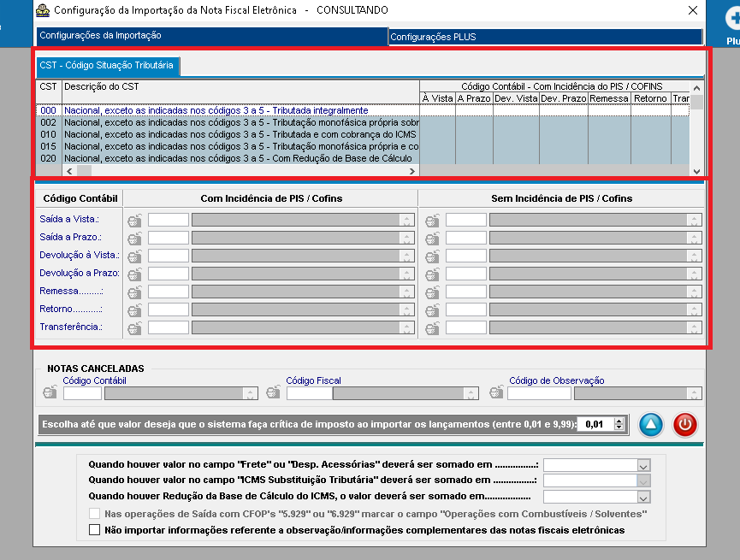Click lookup icon for Transferência Sem Incidência
The image size is (740, 560).
432,327
